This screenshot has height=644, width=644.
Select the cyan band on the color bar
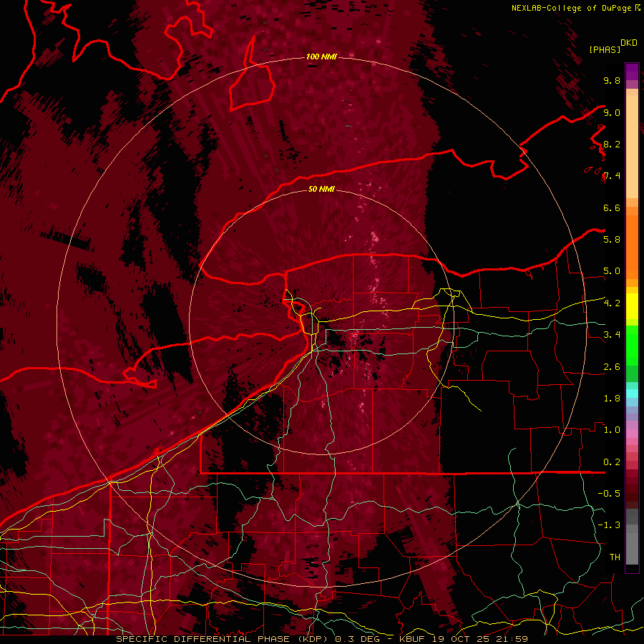point(632,393)
